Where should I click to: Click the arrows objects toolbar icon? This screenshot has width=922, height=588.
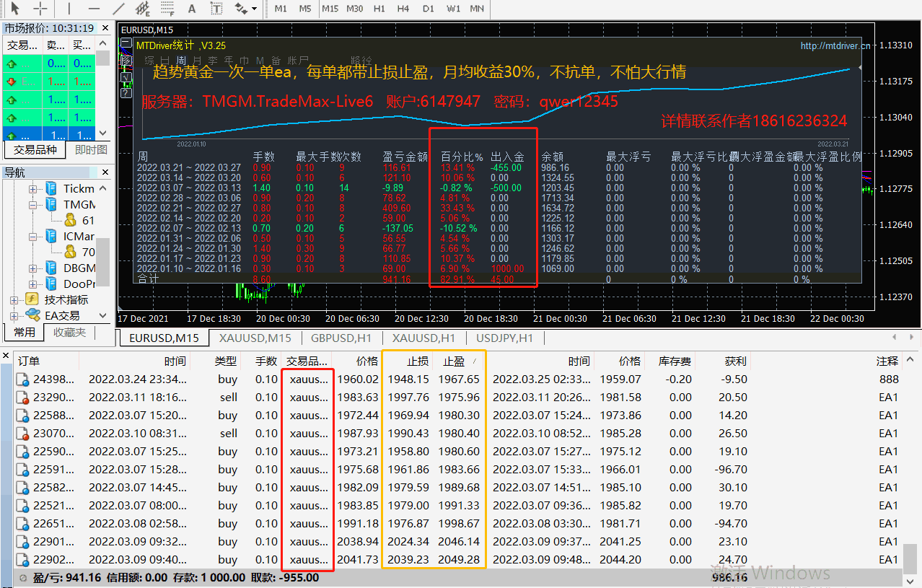coord(240,9)
